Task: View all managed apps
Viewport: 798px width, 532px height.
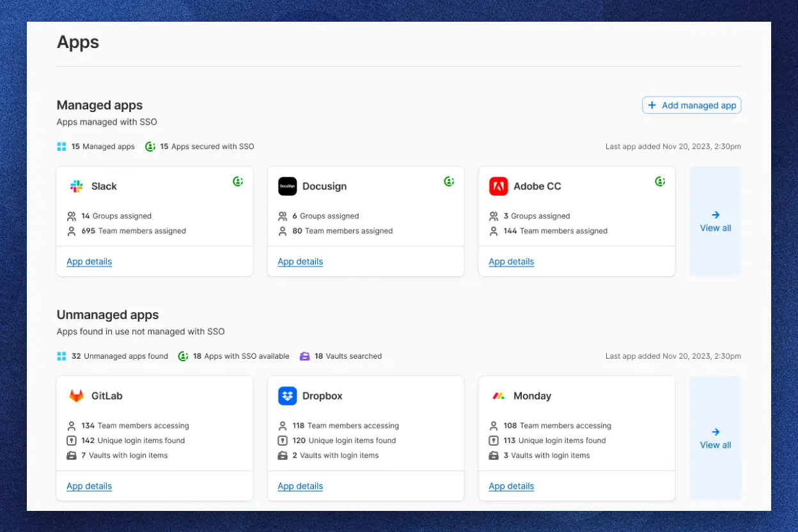Action: tap(715, 221)
